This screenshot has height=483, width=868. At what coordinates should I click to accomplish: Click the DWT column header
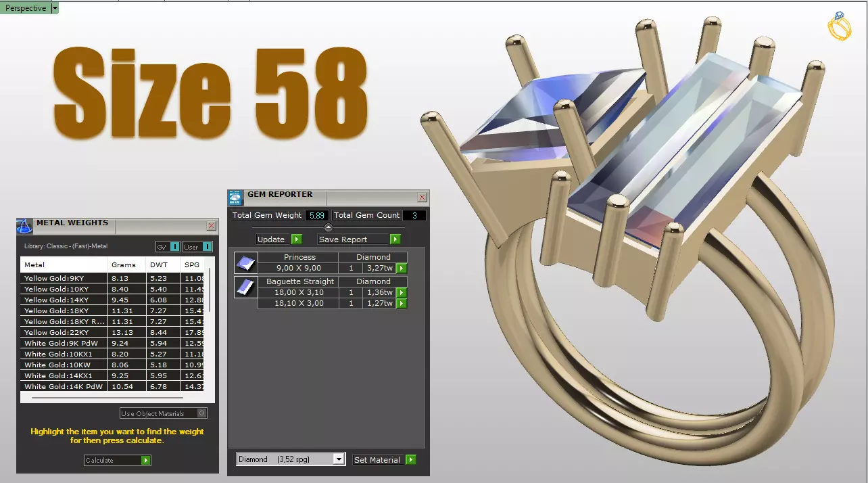coord(163,264)
